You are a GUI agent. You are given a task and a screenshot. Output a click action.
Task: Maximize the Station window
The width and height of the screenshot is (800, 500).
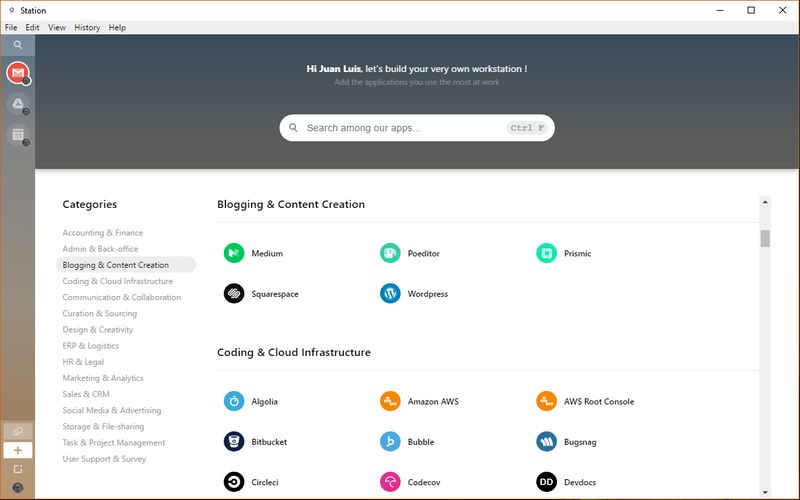pos(751,10)
